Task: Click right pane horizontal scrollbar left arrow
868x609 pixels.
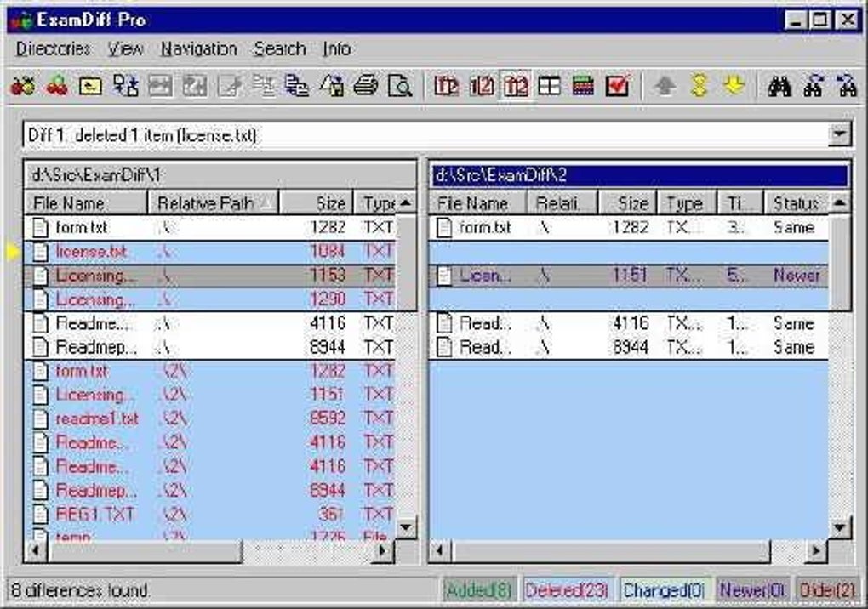Action: coord(441,550)
